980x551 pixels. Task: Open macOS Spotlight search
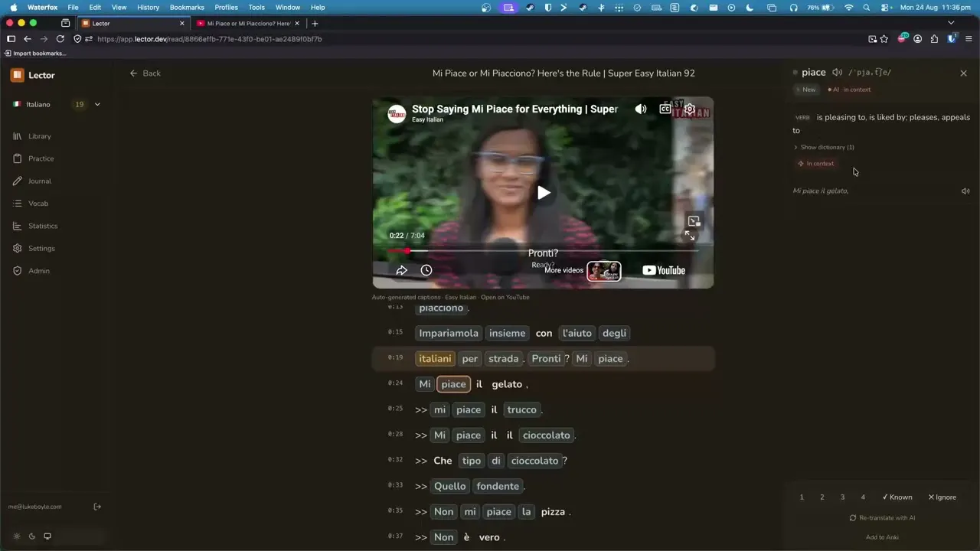tap(867, 8)
